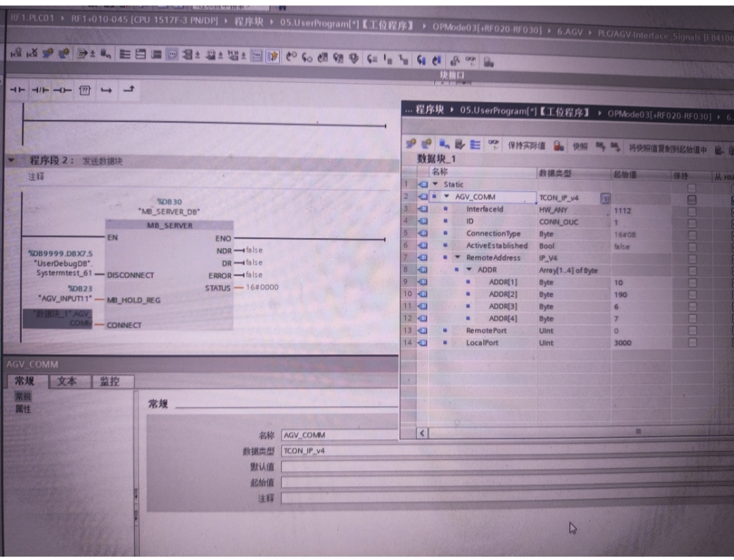
Task: Toggle retain checkbox for LocalPort row
Action: [x=692, y=343]
